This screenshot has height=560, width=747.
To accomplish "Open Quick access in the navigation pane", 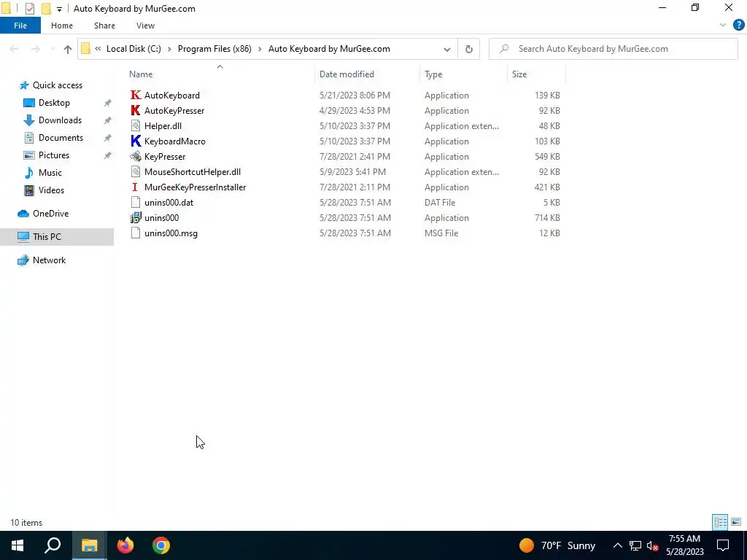I will [57, 85].
